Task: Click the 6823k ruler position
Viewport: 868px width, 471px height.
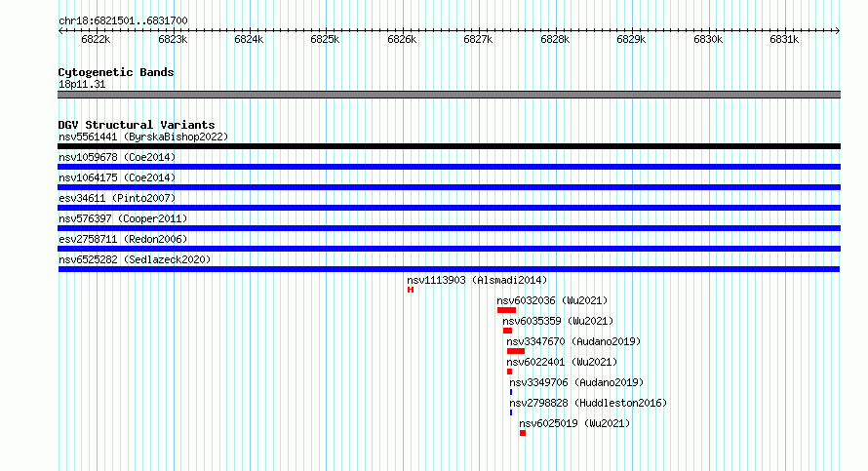Action: (x=173, y=39)
